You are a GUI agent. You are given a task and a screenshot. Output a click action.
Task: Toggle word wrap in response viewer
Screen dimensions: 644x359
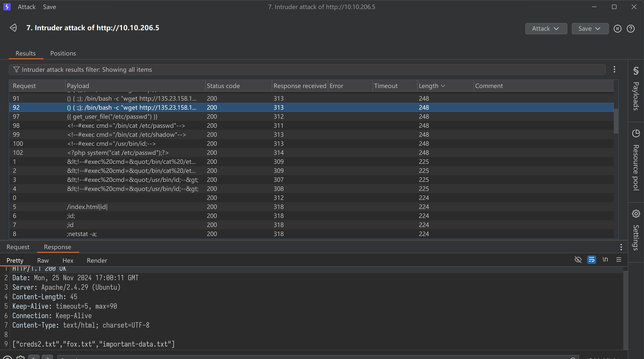pyautogui.click(x=591, y=260)
